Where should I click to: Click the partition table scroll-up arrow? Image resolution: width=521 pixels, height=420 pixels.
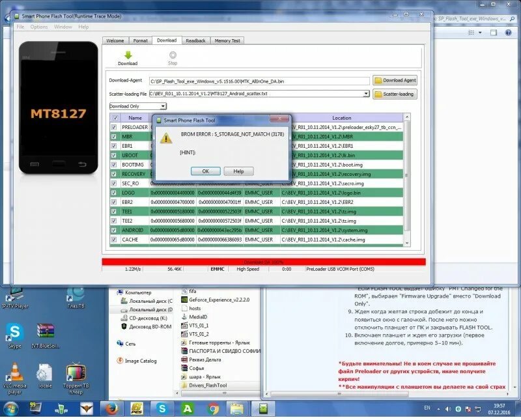[407, 117]
